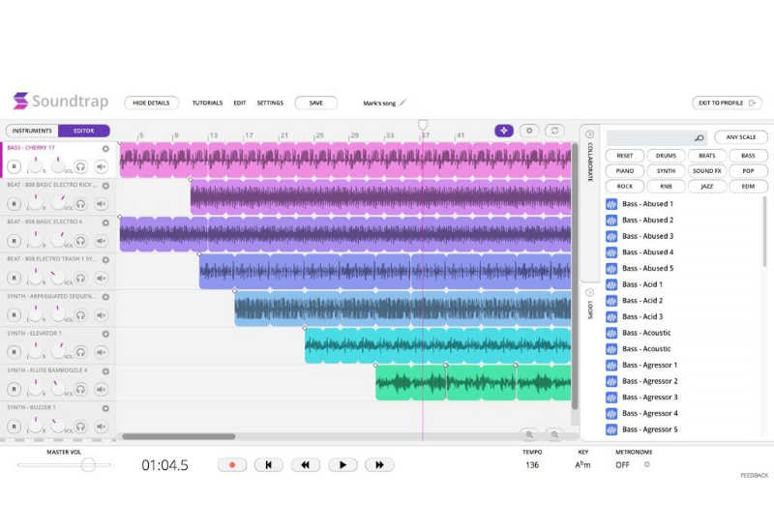Preview the Bass - Abused 3 loop icon
774x532 pixels.
(x=611, y=236)
